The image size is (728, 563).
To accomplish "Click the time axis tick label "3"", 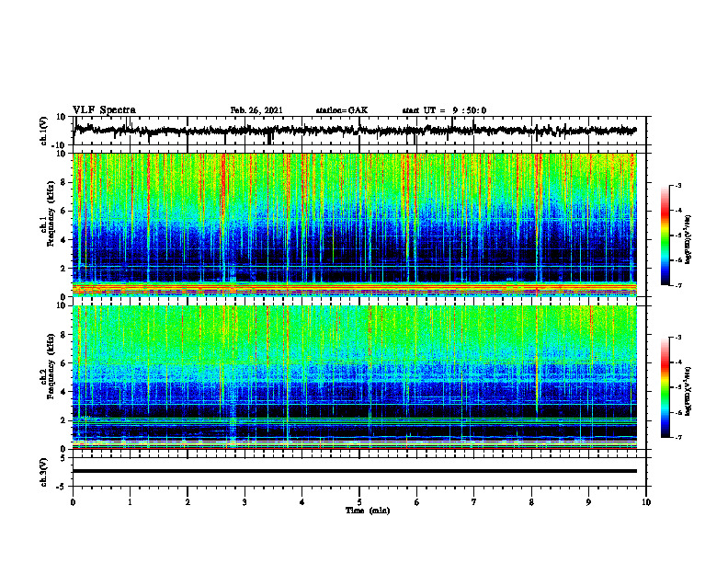I will point(245,502).
